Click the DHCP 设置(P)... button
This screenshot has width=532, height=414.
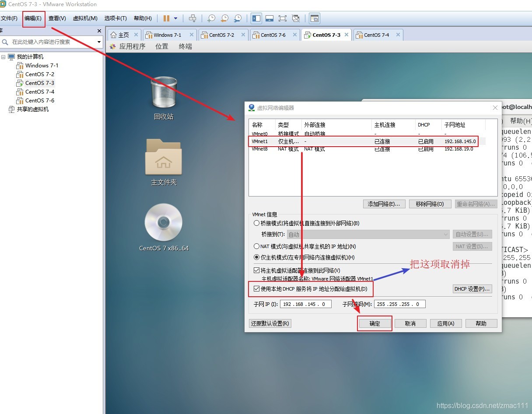coord(472,289)
